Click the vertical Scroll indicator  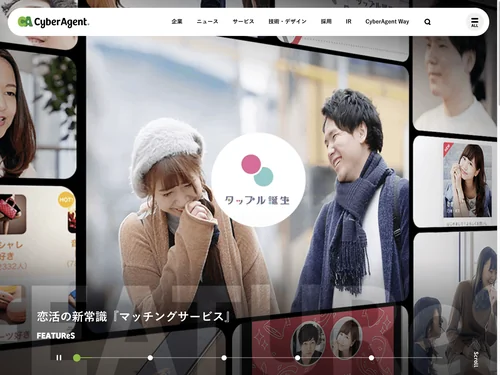click(x=475, y=359)
